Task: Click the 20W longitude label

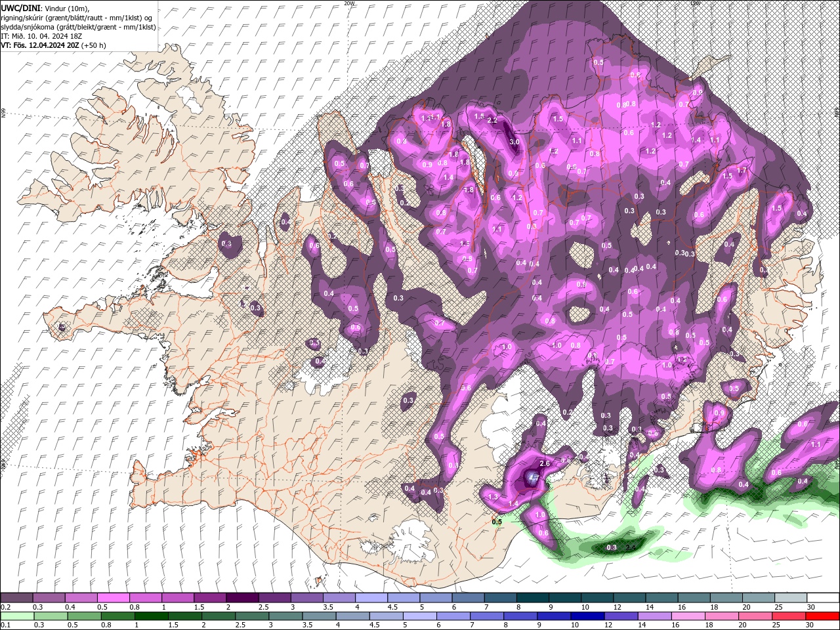Action: (348, 3)
